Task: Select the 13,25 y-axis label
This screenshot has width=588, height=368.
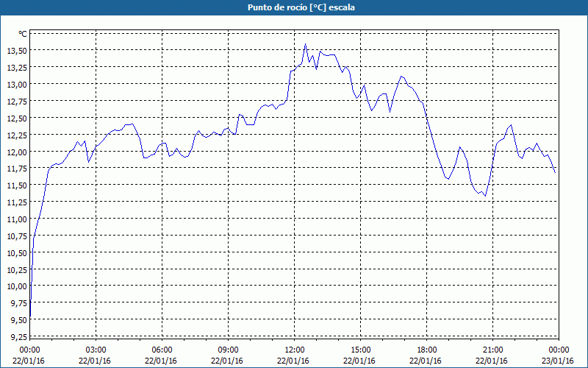Action: pos(17,68)
